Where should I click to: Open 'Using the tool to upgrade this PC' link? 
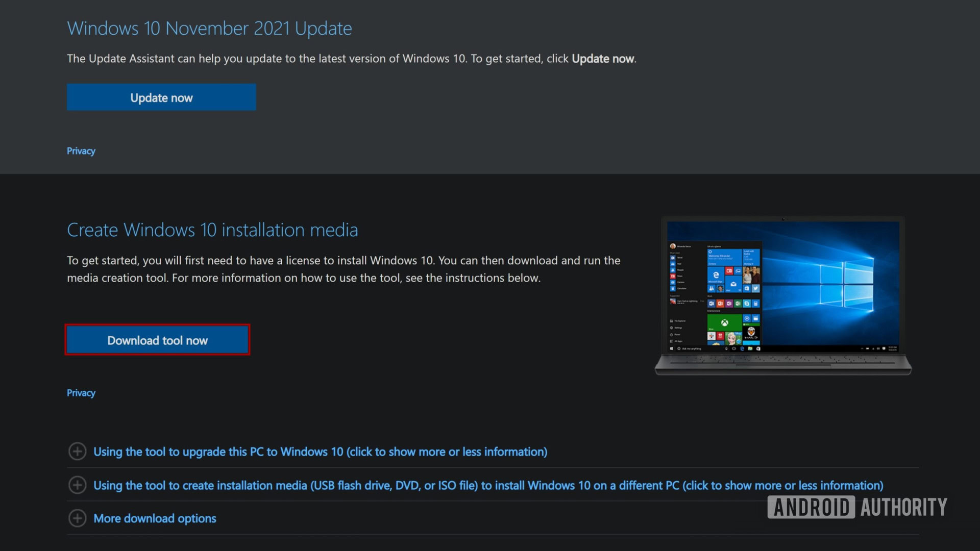[x=321, y=452]
